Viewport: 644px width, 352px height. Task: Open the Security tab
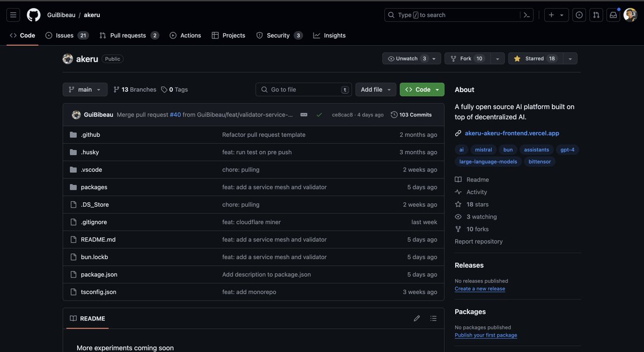point(279,35)
